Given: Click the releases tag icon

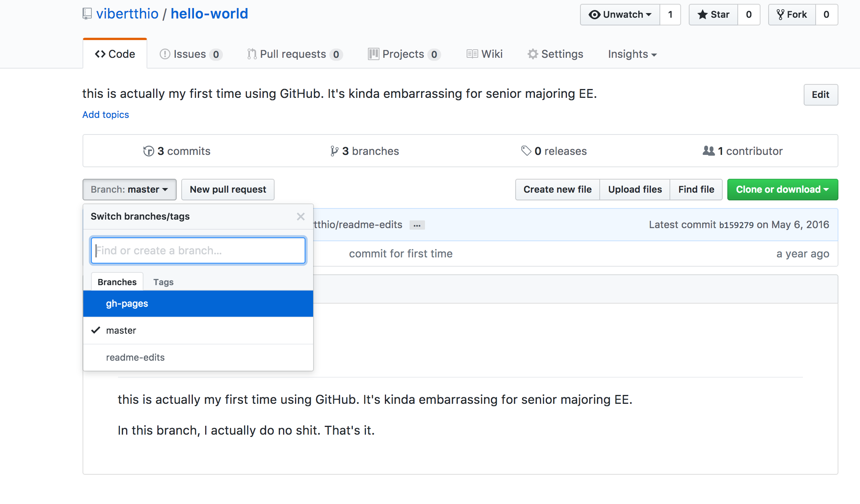Looking at the screenshot, I should pyautogui.click(x=526, y=151).
